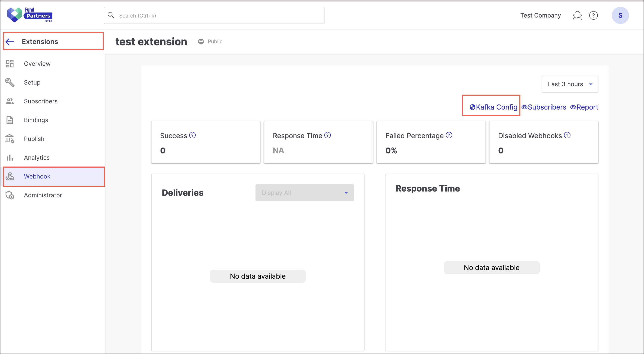Click the Subscribers people icon in sidebar
Image resolution: width=644 pixels, height=354 pixels.
pos(10,101)
